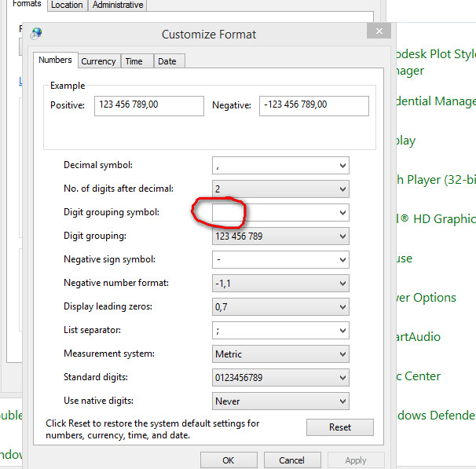Open the Display leading zeros dropdown
The width and height of the screenshot is (476, 469).
tap(280, 307)
